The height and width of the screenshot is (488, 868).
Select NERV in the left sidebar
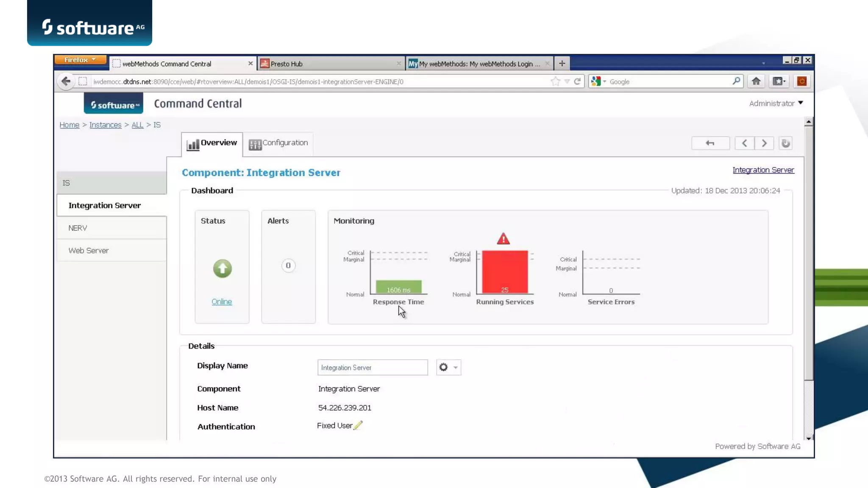(78, 228)
